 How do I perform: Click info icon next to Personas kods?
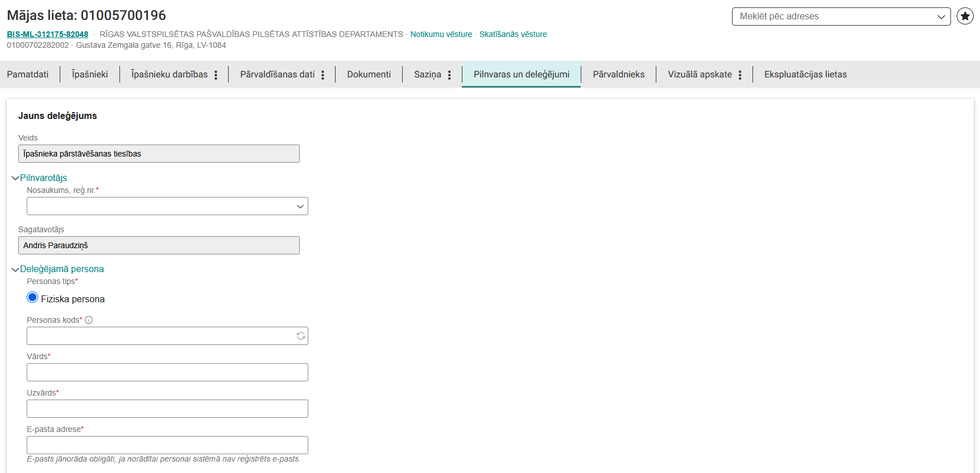[x=89, y=320]
